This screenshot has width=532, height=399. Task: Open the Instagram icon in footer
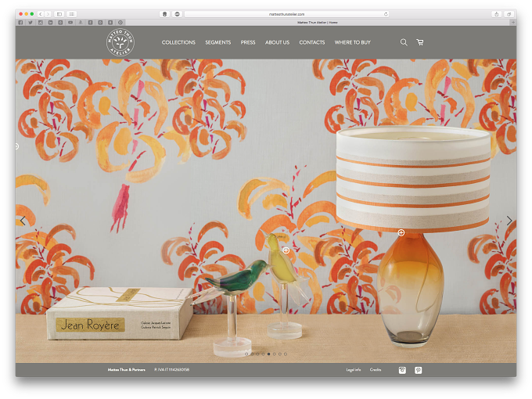pos(402,370)
